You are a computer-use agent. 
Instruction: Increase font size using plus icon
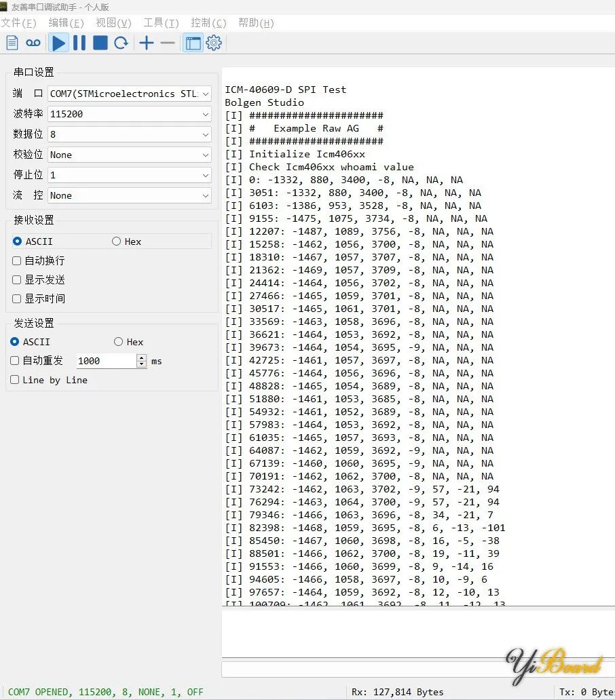pos(146,43)
